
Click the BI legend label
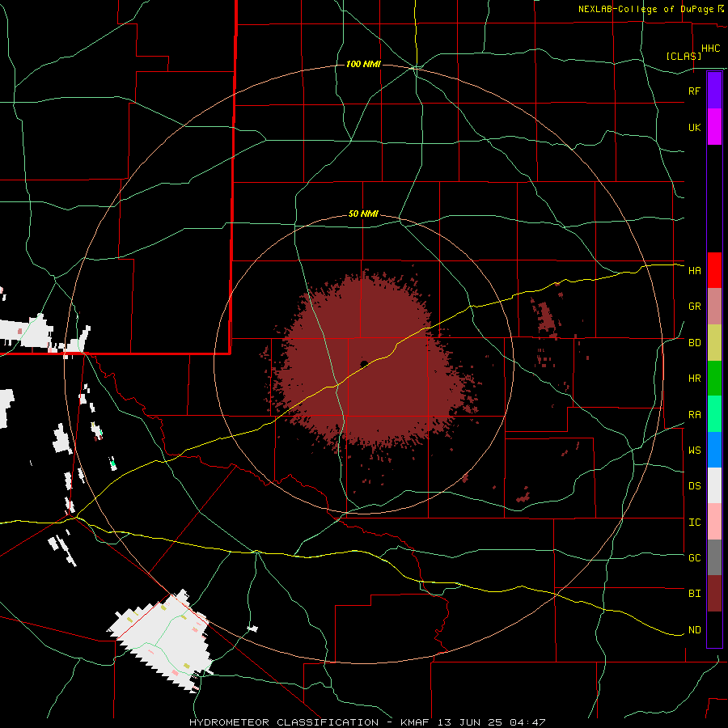694,594
